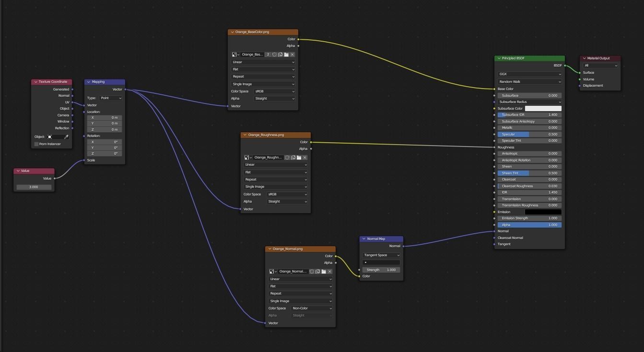Duplicate image icon in Orange_BaseColor.png node
This screenshot has height=352, width=644.
(x=281, y=55)
